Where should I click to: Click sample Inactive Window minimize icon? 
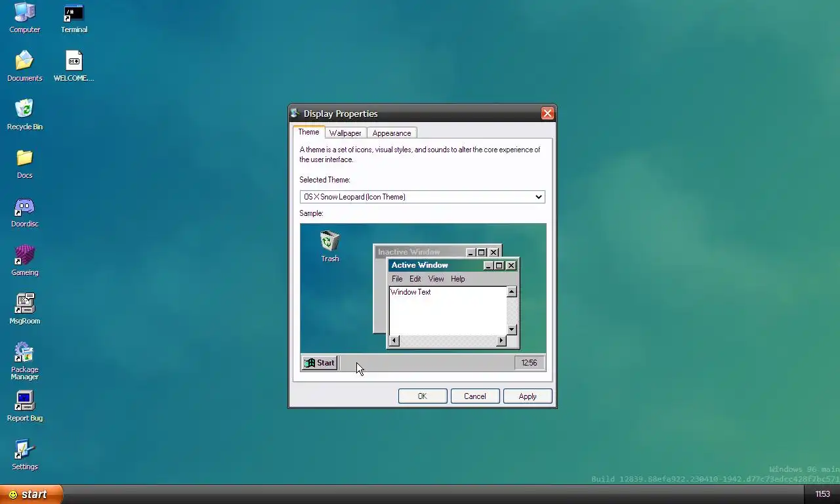(x=471, y=253)
